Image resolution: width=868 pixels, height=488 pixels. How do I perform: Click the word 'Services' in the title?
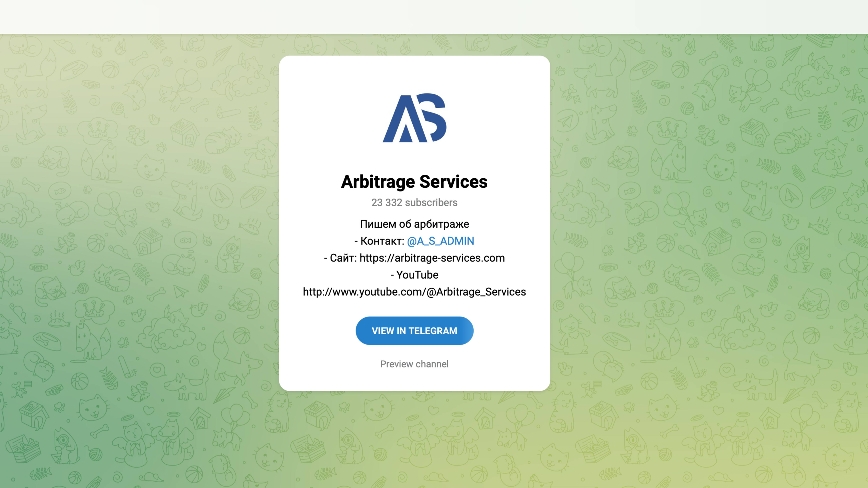pos(453,182)
